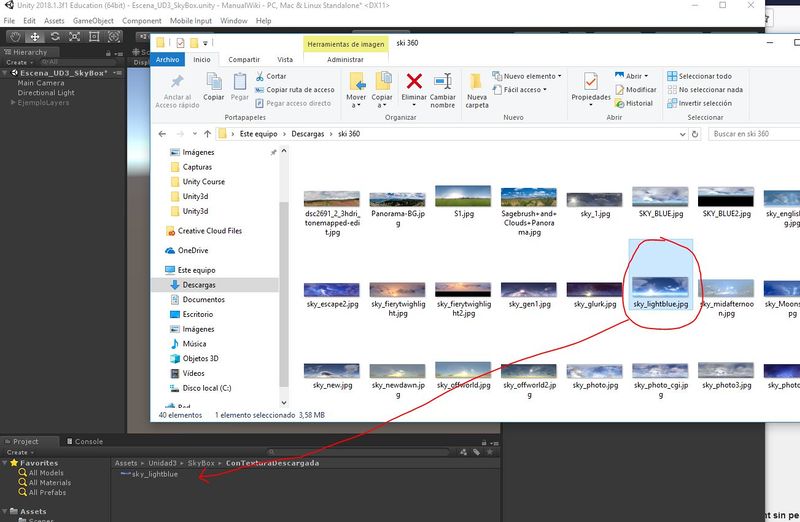
Task: Open Disco local (C:) in sidebar
Action: [201, 388]
